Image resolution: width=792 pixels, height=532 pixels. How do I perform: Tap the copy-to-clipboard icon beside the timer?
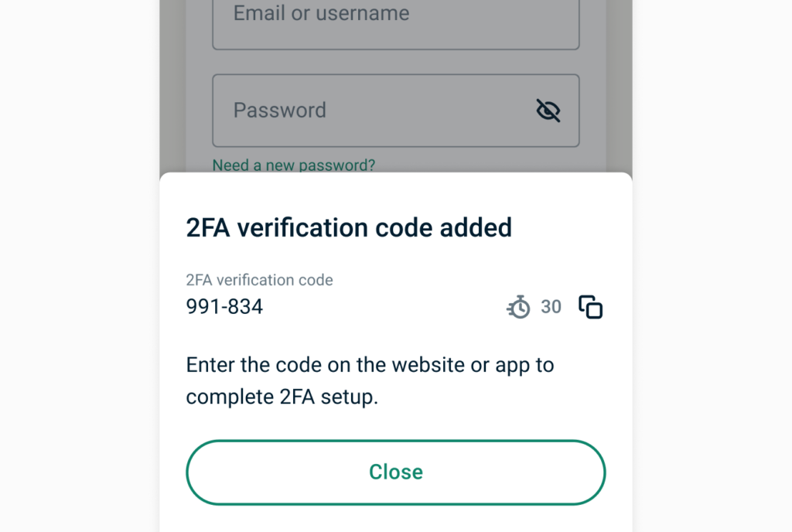pyautogui.click(x=590, y=306)
